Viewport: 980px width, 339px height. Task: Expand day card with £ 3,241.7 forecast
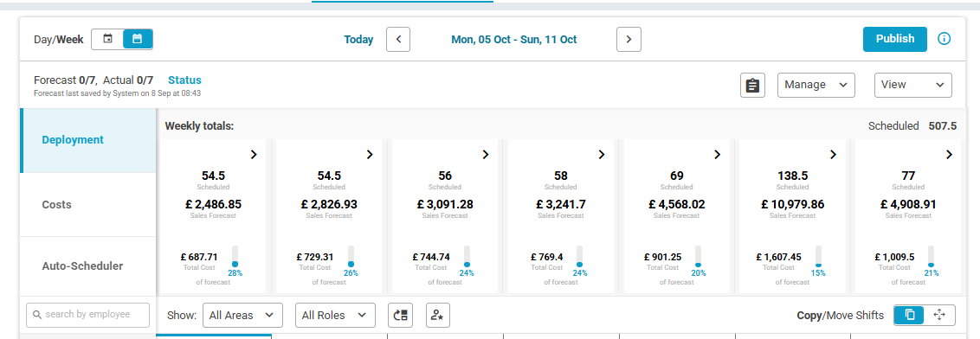tap(602, 154)
